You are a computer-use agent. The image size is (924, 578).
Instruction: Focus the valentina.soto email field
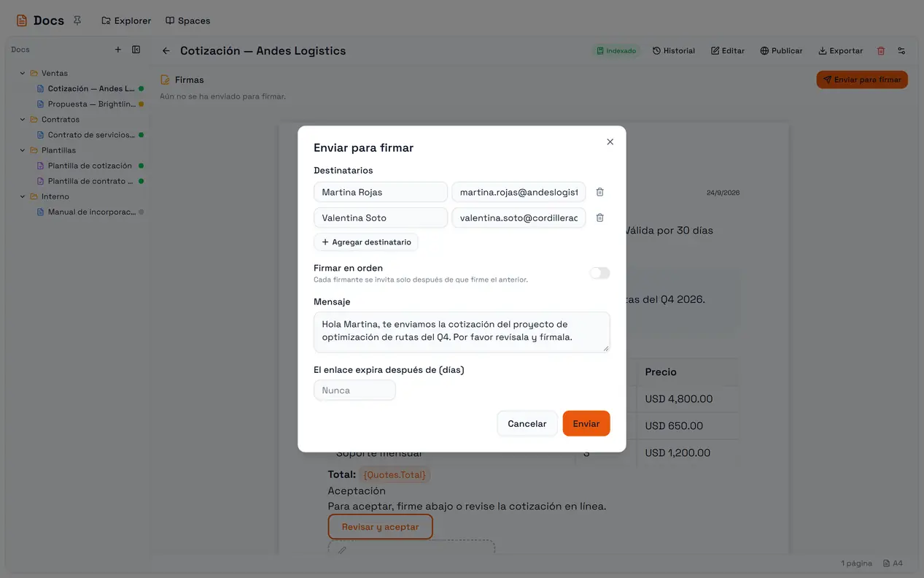(x=519, y=217)
